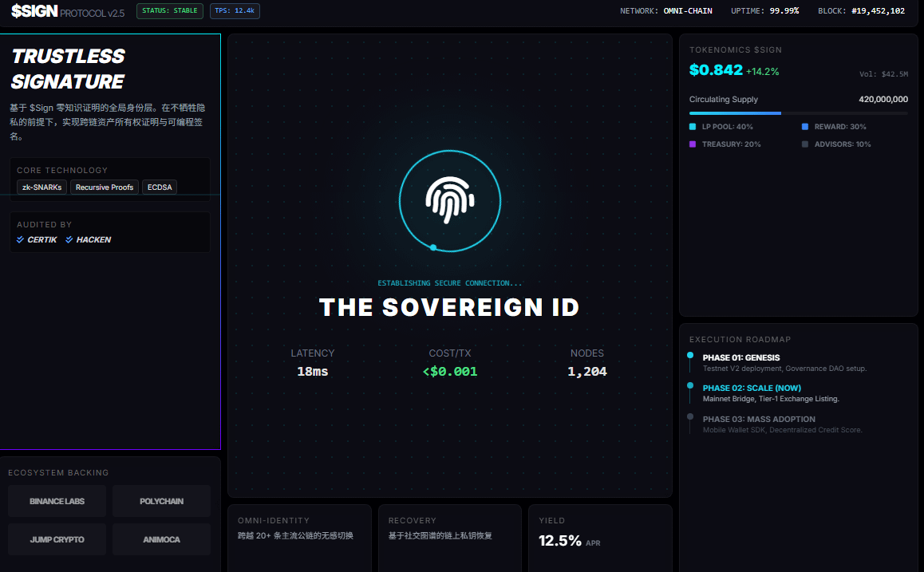
Task: Click the Mainnet Bridge, Tier-1 Exchange Listing text
Action: pos(771,399)
